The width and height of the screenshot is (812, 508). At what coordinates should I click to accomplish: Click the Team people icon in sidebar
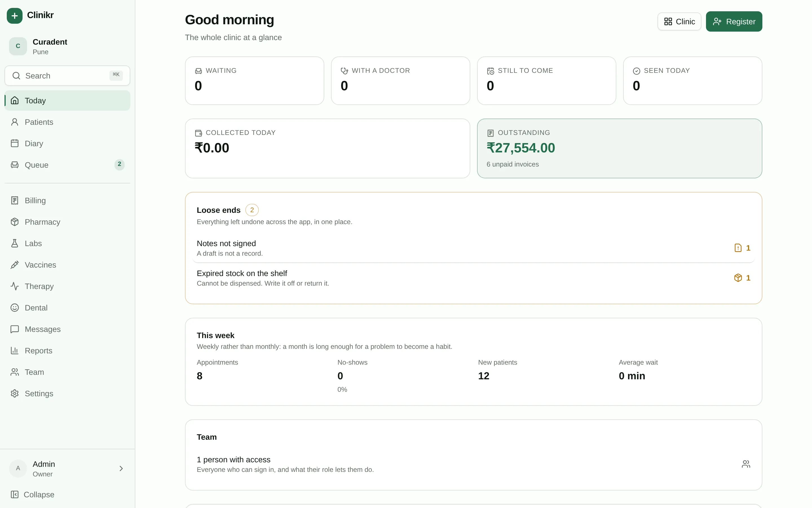point(14,372)
